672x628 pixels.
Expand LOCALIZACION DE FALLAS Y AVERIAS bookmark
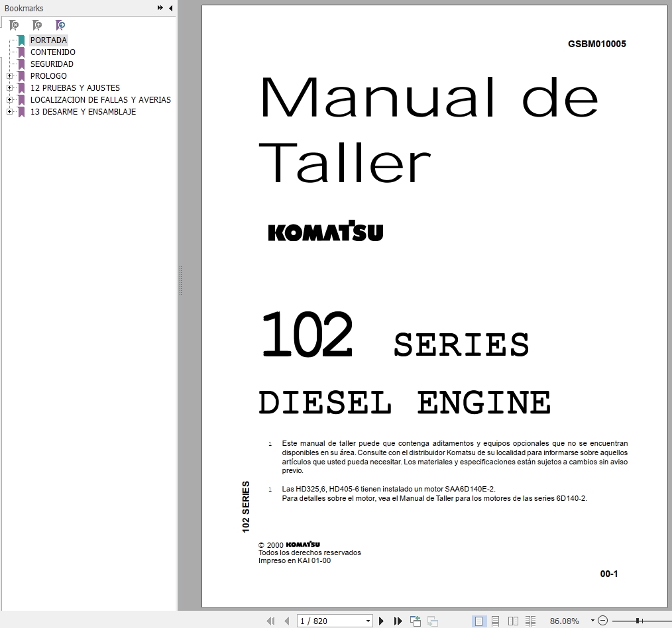point(9,100)
